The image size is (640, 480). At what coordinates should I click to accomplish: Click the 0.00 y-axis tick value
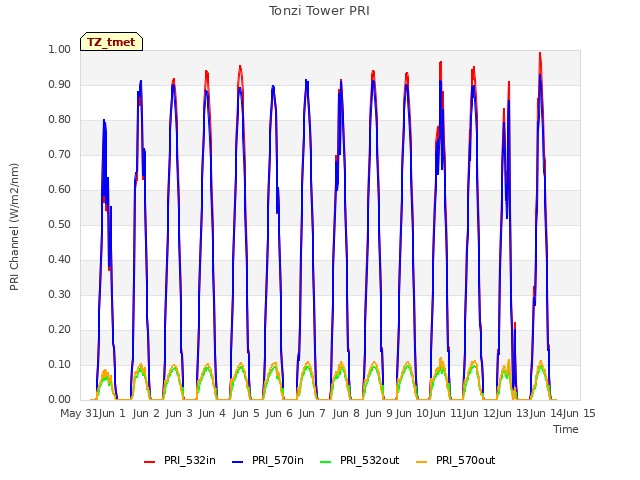click(x=60, y=400)
